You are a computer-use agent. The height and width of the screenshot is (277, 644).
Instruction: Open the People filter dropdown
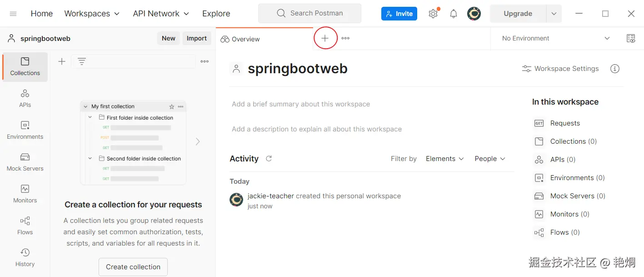coord(490,159)
